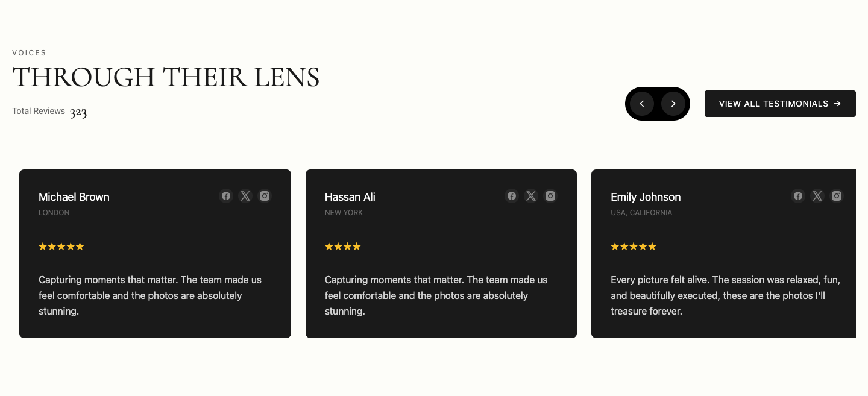
Task: Open Emily Johnson's Facebook icon
Action: tap(798, 196)
